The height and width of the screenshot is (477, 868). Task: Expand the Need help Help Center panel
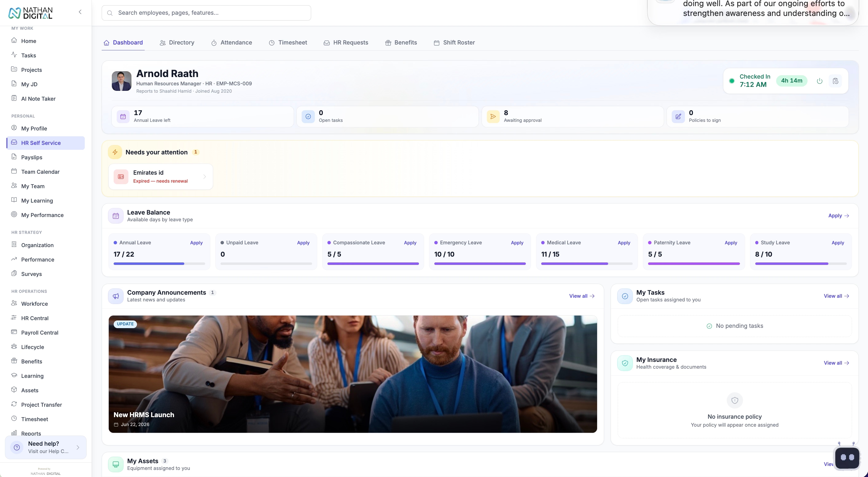[x=46, y=447]
